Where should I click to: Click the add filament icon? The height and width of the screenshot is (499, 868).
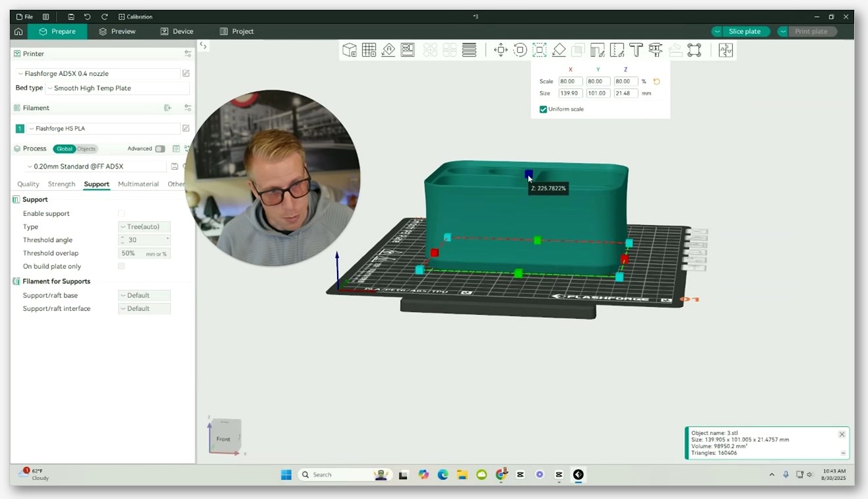coord(168,108)
